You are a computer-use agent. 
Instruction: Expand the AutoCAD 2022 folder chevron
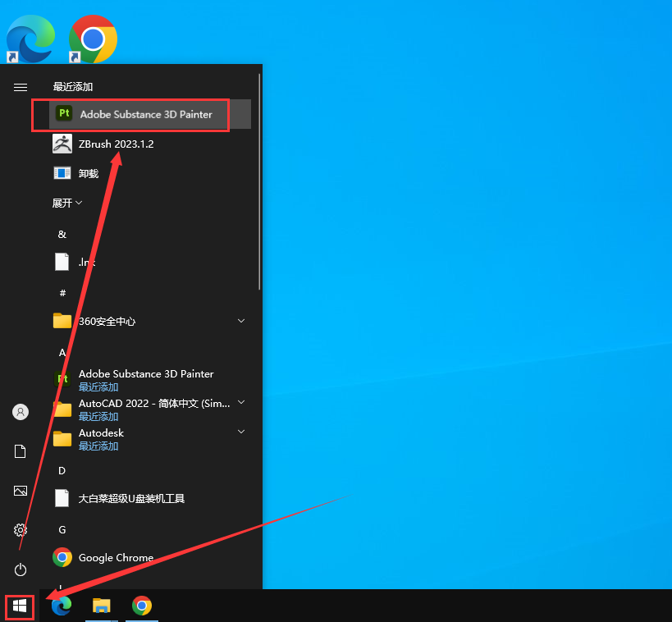pyautogui.click(x=241, y=402)
